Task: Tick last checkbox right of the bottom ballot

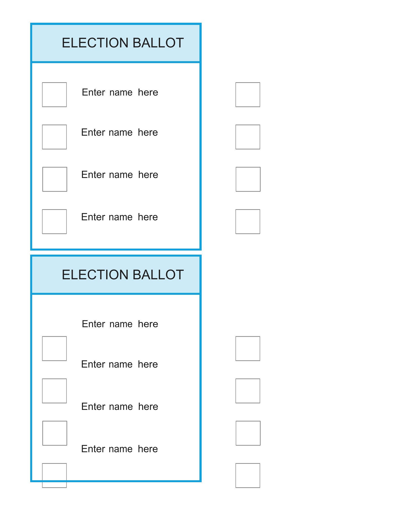Action: coord(248,475)
